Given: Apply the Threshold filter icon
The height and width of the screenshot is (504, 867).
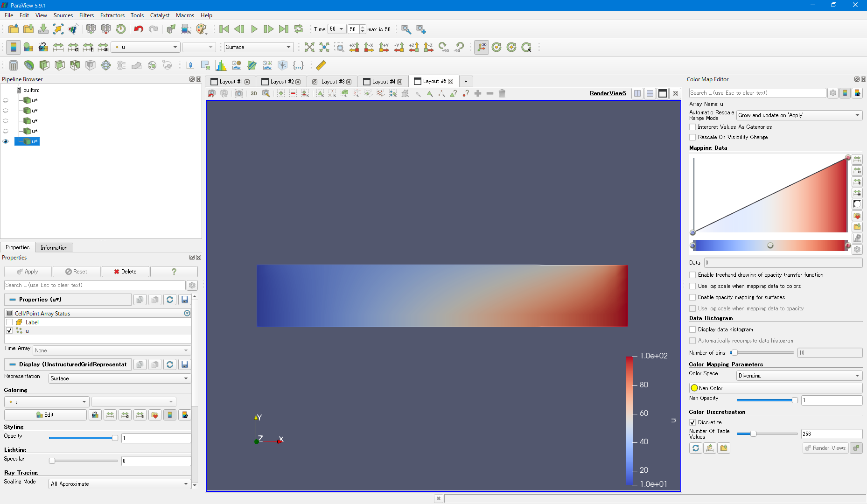Looking at the screenshot, I should (x=75, y=65).
